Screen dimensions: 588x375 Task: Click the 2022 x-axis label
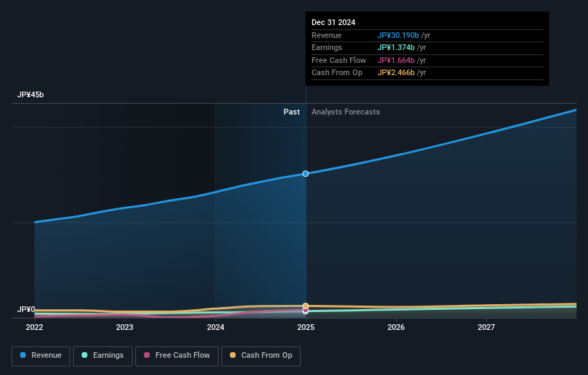pyautogui.click(x=34, y=327)
